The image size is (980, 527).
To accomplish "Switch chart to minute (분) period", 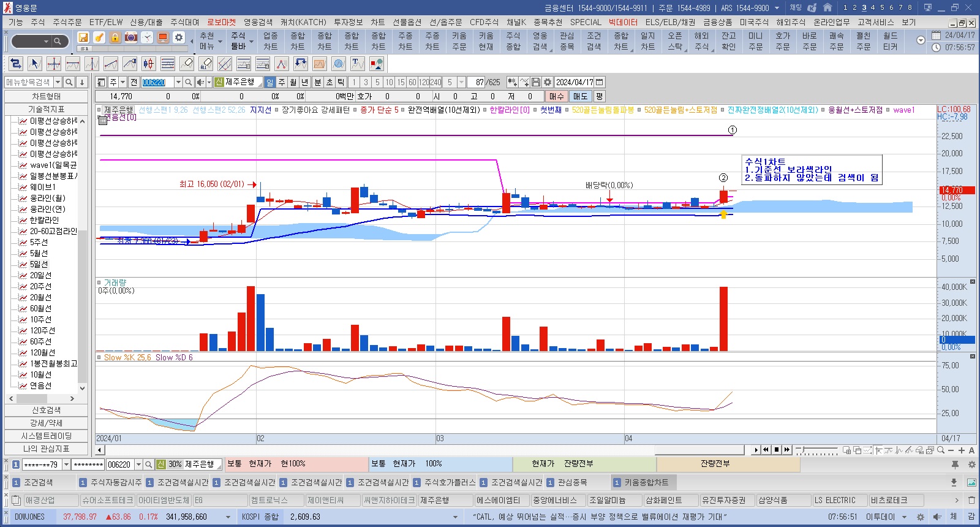I will coord(317,82).
